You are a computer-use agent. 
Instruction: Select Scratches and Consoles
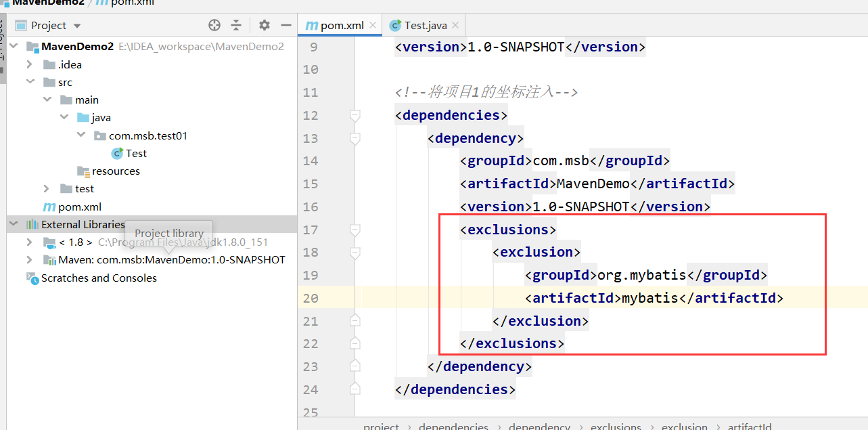pos(99,278)
